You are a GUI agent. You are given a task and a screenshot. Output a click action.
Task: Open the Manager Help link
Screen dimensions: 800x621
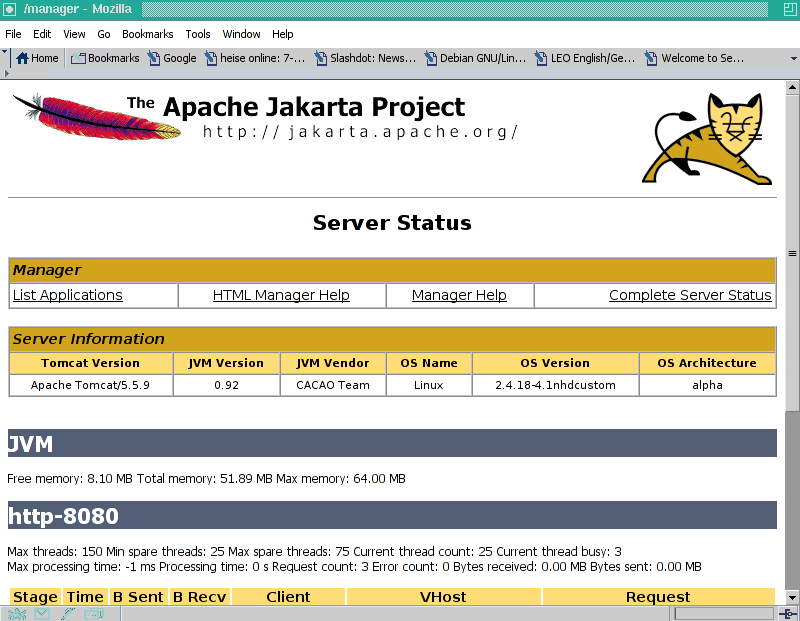click(x=459, y=295)
